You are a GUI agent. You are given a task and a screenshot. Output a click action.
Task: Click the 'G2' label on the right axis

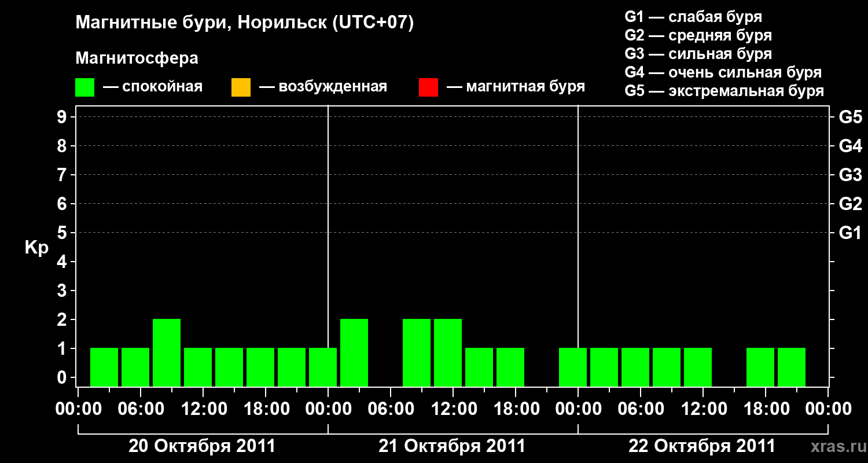point(851,204)
